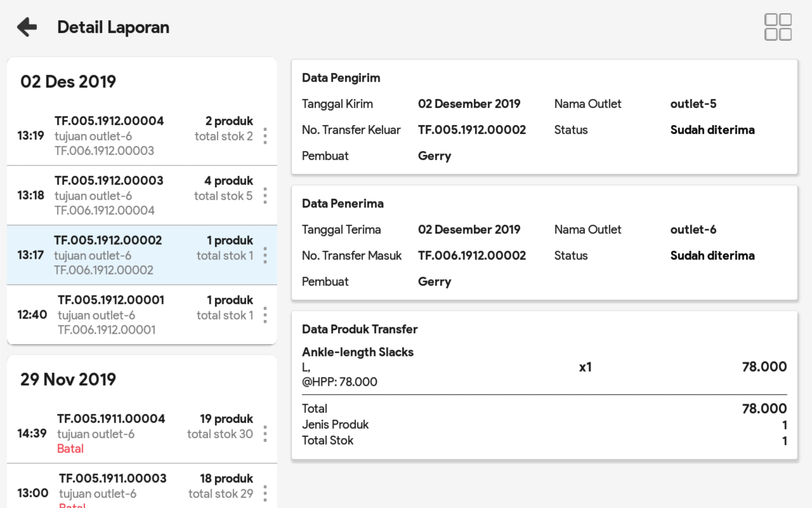Click No. Transfer Masuk value TF.006.1912.00002
Screen dimensions: 812x508
(x=472, y=256)
